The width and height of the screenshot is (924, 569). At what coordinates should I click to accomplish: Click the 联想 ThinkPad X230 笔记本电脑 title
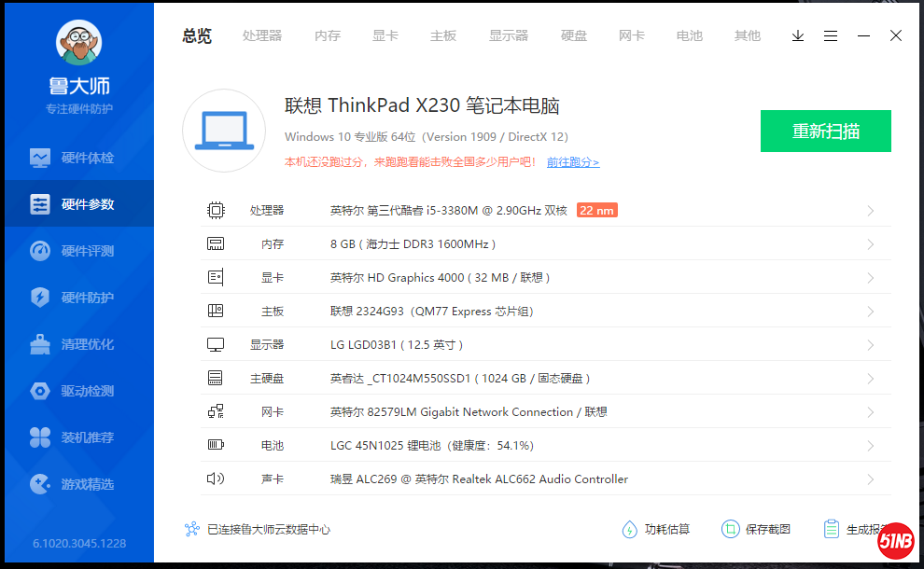[x=422, y=105]
